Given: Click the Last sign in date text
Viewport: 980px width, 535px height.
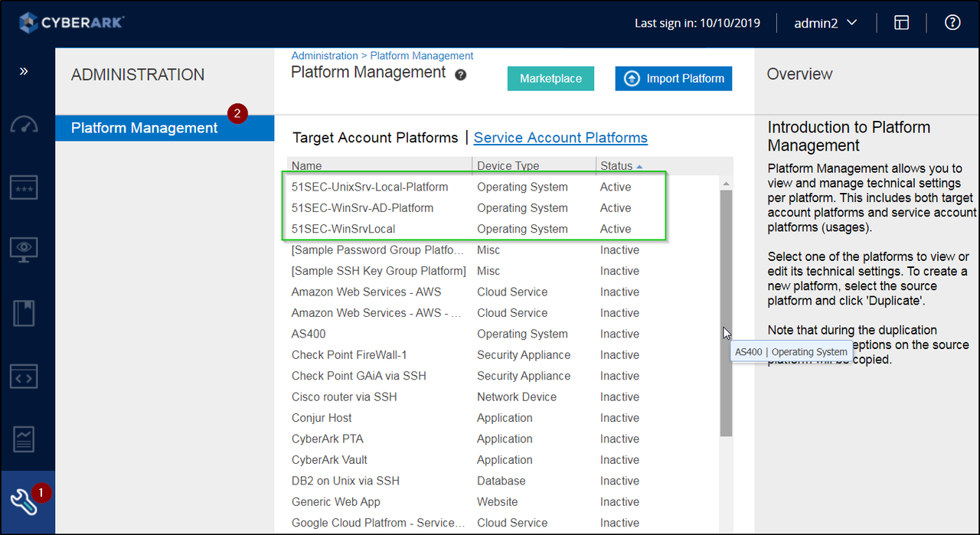Looking at the screenshot, I should 697,23.
